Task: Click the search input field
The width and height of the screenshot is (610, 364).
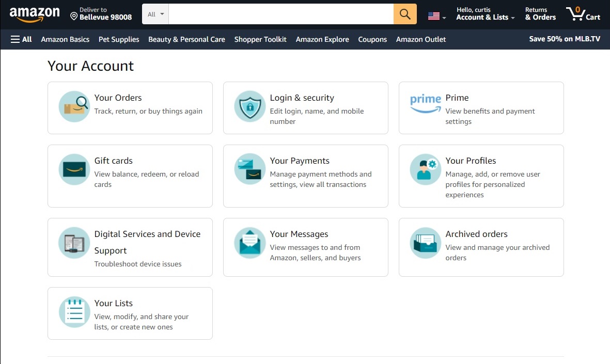Action: pos(281,14)
